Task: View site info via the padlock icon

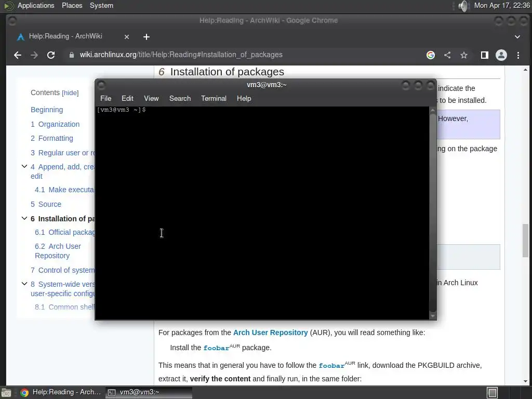Action: [72, 55]
